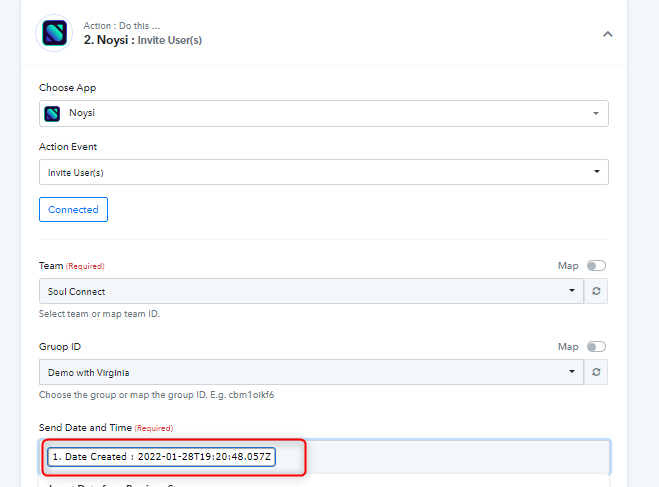Screen dimensions: 659x487
Task: Collapse the Noysi action step with the chevron
Action: [x=607, y=34]
